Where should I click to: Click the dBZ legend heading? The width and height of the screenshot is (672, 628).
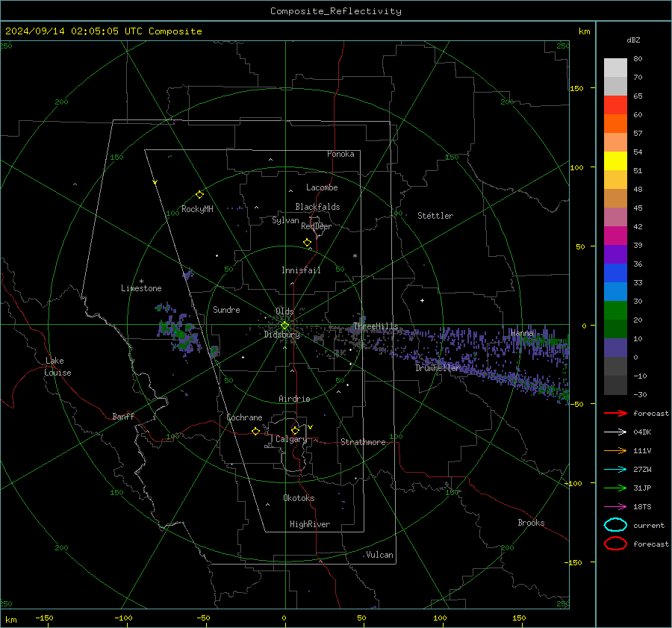(633, 40)
